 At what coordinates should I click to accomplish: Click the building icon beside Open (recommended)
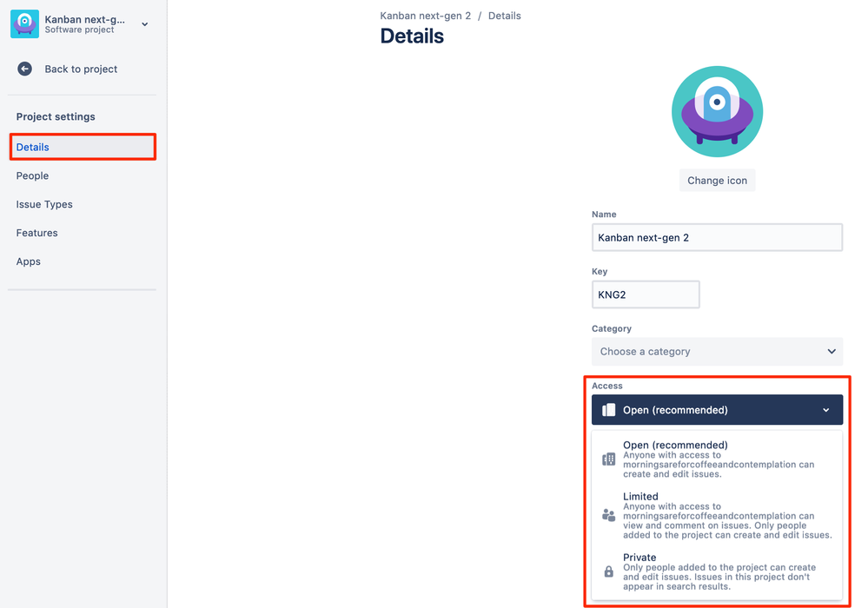pos(608,458)
